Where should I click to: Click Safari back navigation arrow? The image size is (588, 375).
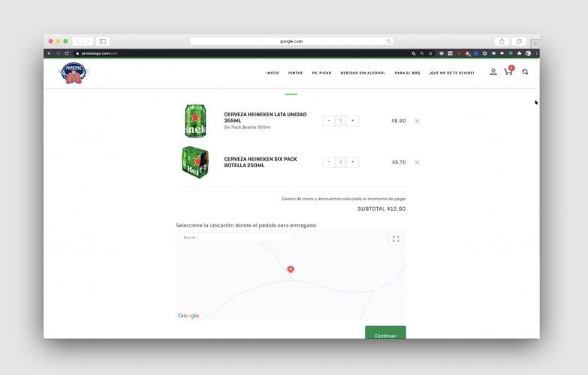pos(77,41)
